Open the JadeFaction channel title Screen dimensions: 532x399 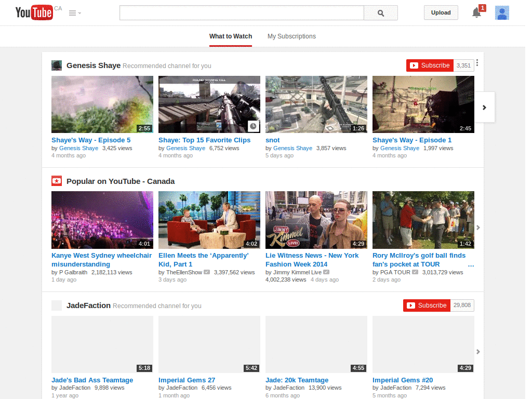(88, 305)
